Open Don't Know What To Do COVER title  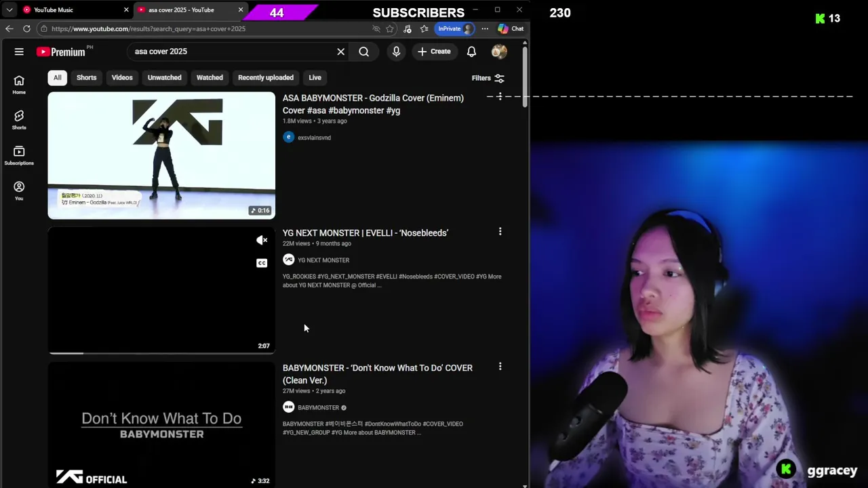click(378, 374)
